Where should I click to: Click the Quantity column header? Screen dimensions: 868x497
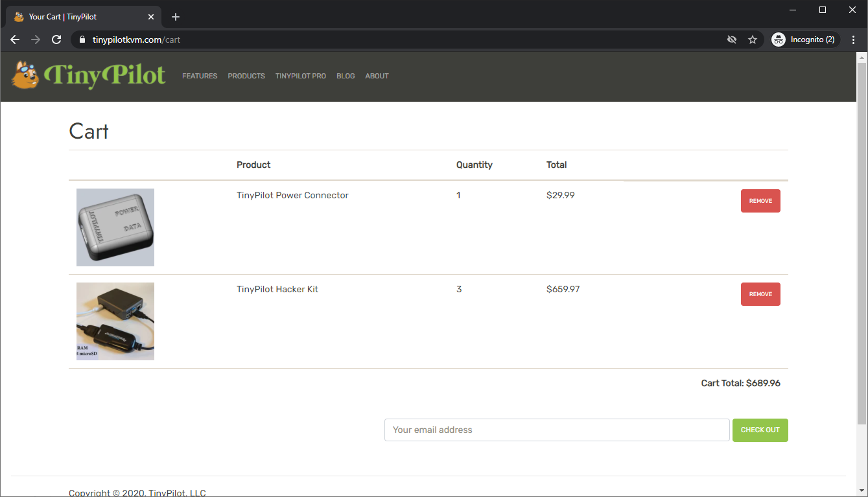pyautogui.click(x=475, y=165)
